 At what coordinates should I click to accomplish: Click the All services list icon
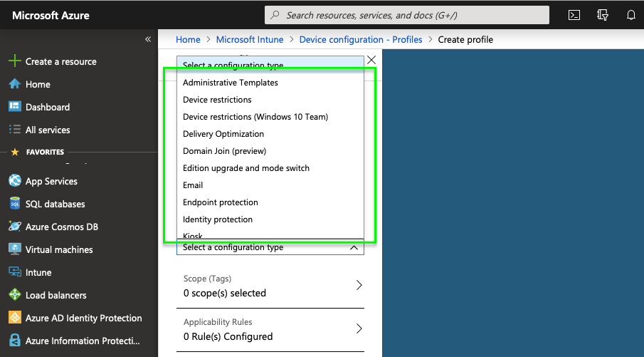tap(15, 130)
